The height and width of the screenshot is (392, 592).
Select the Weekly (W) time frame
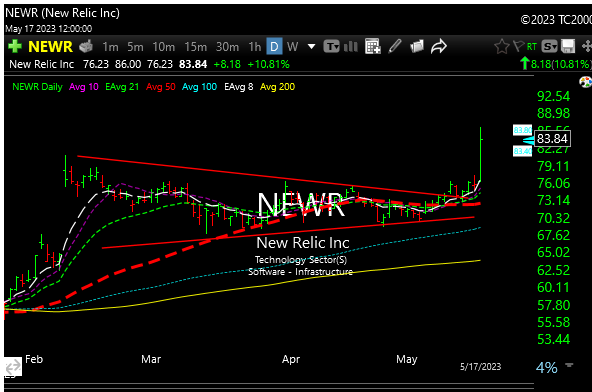click(292, 47)
